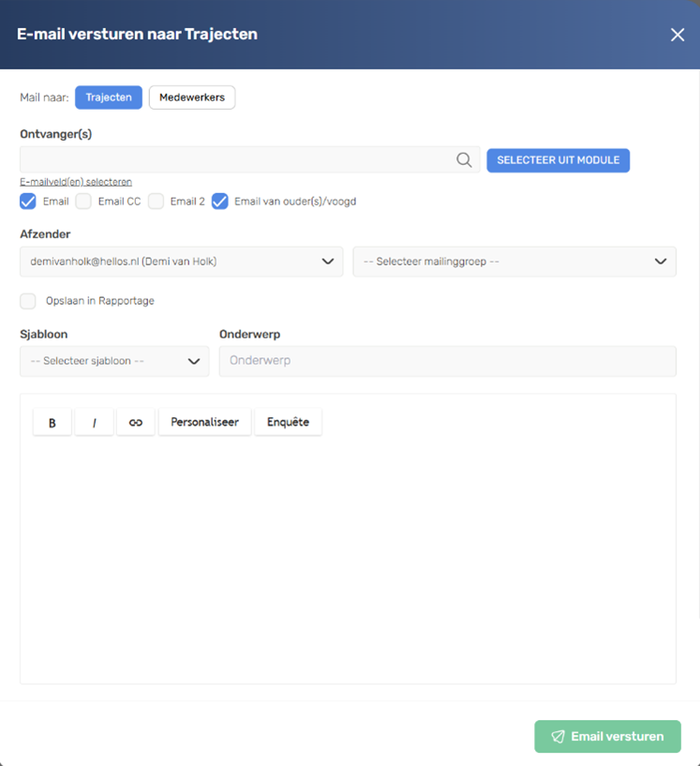This screenshot has height=766, width=700.
Task: Click the SELECTEER UIT MODULE button
Action: (558, 160)
